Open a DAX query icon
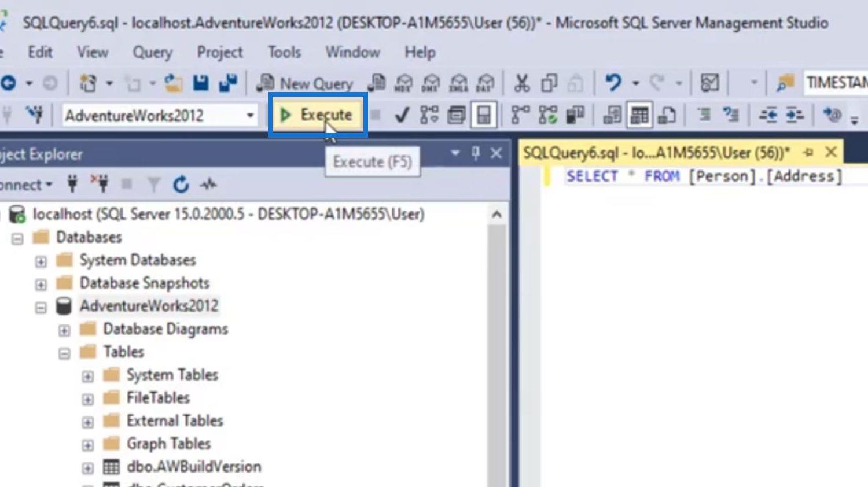Screen dimensions: 868x487 pos(486,83)
